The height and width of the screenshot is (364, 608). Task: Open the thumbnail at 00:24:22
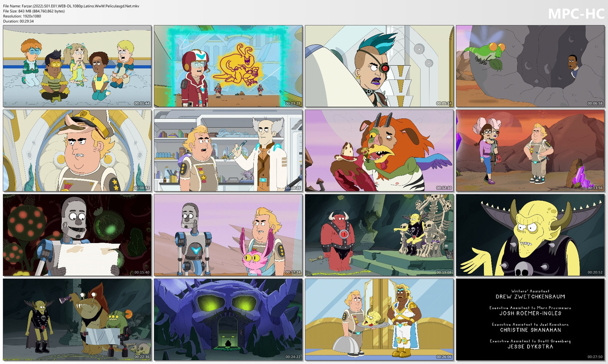pyautogui.click(x=228, y=319)
